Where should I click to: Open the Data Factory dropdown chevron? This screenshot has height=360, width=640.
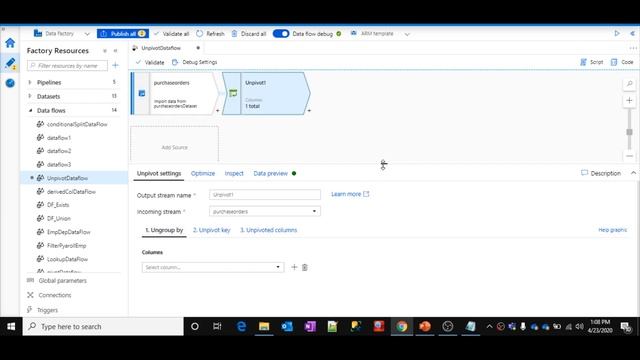(x=87, y=34)
